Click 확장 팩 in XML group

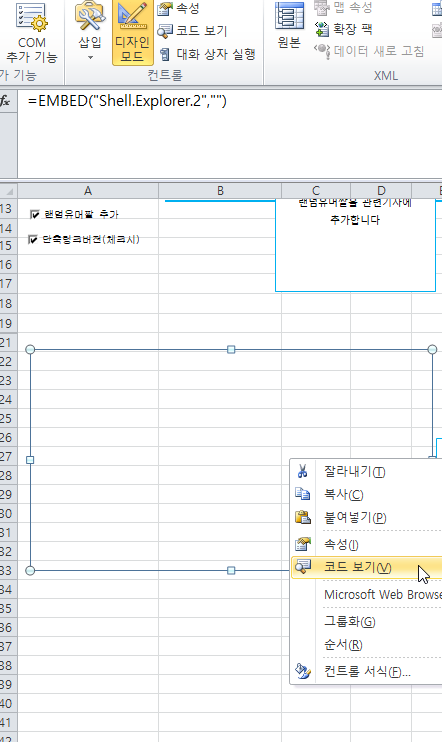coord(344,29)
